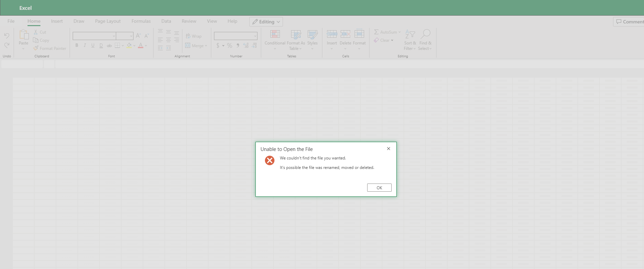Open the Help tab

click(232, 21)
